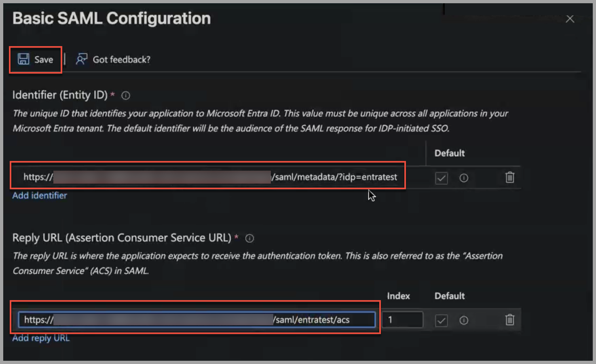Click the Add reply URL link
This screenshot has width=596, height=364.
41,338
